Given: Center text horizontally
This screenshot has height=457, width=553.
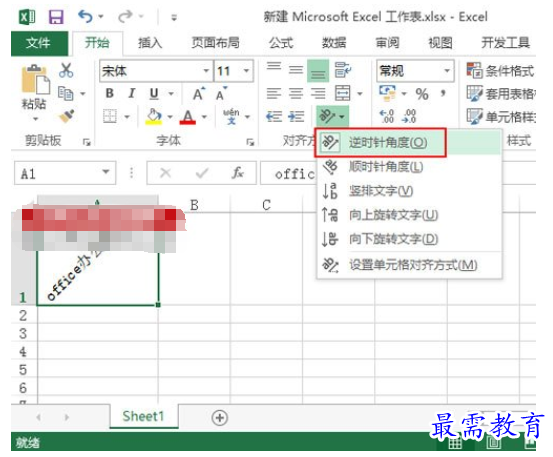Looking at the screenshot, I should (x=296, y=93).
